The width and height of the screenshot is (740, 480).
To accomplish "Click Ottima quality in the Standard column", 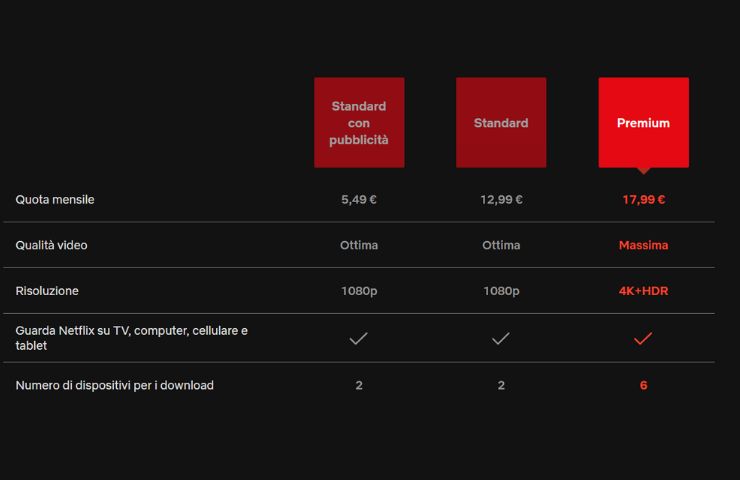I will [x=501, y=245].
